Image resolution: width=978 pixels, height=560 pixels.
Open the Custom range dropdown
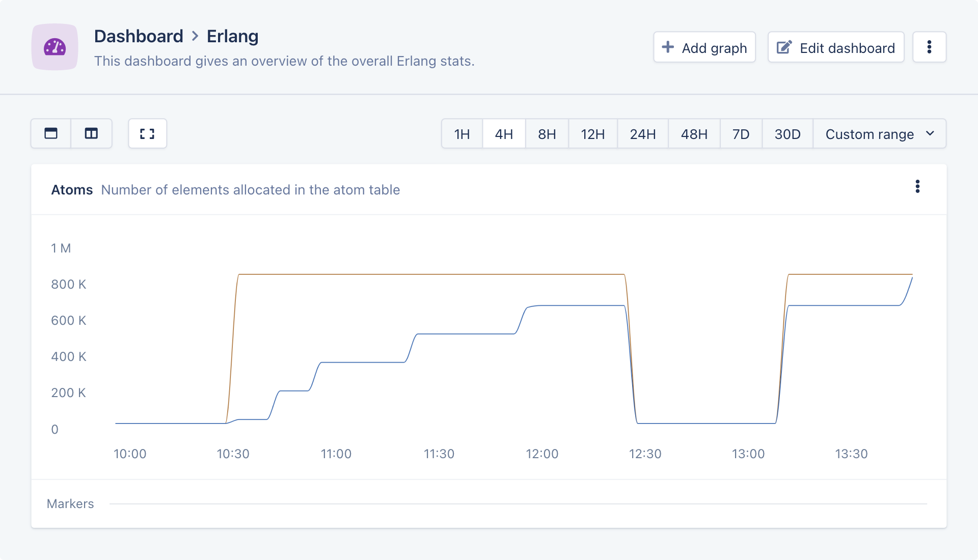tap(880, 134)
